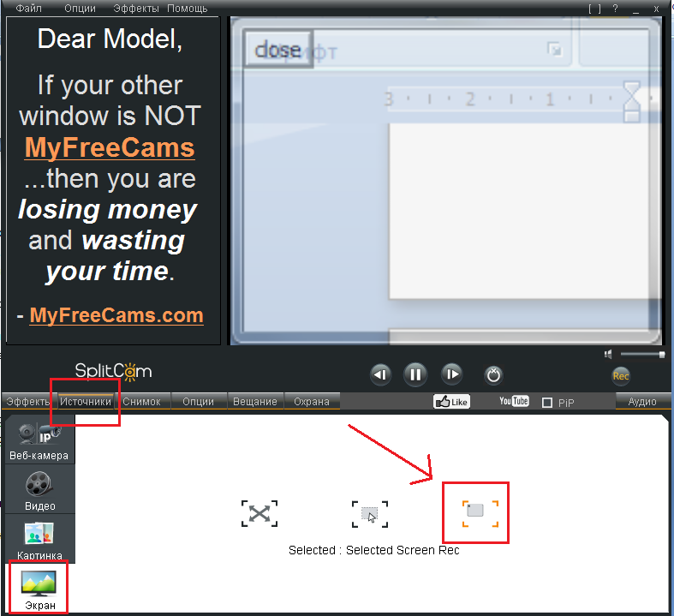Start recording with the Rec button
Screen dimensions: 674x616
coord(621,376)
